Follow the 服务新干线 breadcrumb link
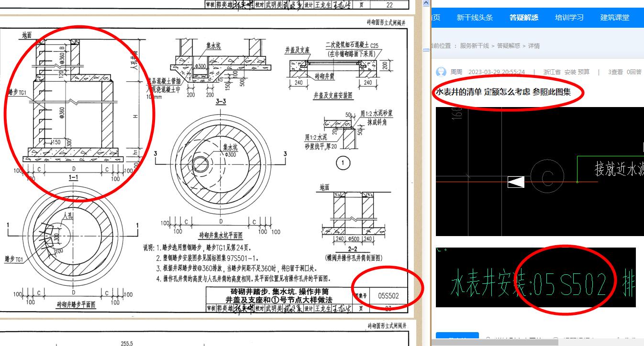Screen dimensions: 644x346 point(475,46)
